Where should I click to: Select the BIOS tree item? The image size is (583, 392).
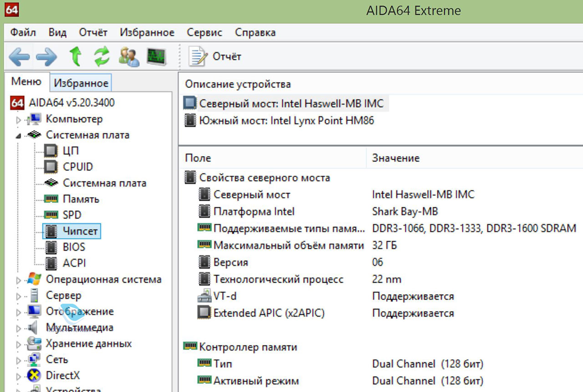(74, 247)
